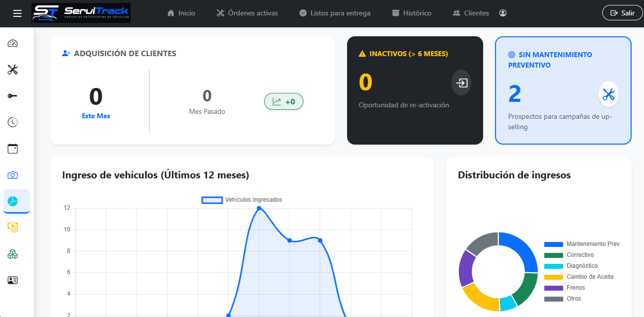The height and width of the screenshot is (317, 644).
Task: Click the inactive clients enter-arrow icon
Action: tap(461, 82)
